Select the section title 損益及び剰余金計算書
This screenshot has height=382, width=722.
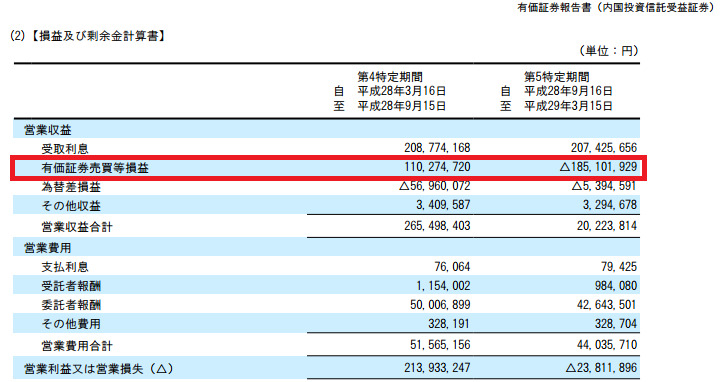tap(99, 36)
